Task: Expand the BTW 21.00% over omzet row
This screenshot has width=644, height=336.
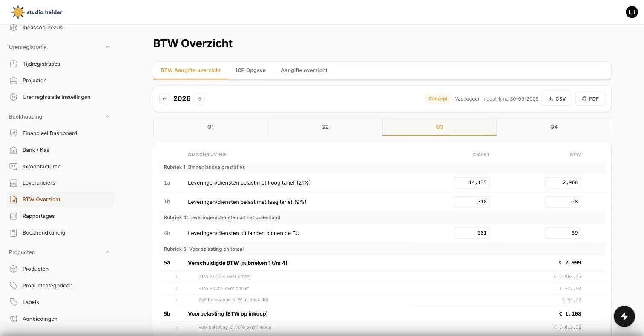Action: 177,277
